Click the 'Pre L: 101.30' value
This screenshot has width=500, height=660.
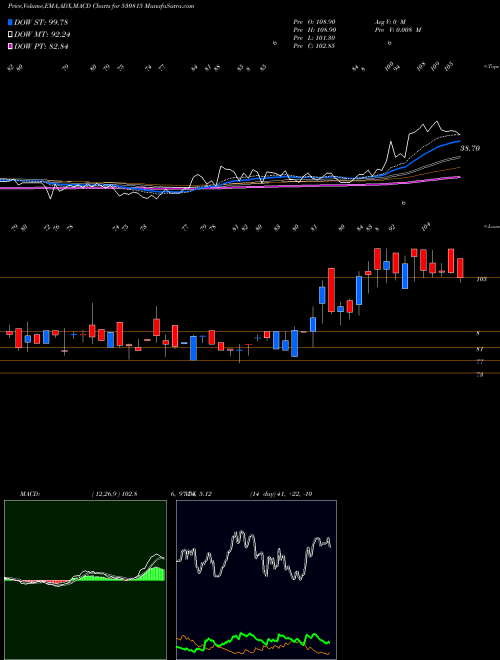click(314, 38)
